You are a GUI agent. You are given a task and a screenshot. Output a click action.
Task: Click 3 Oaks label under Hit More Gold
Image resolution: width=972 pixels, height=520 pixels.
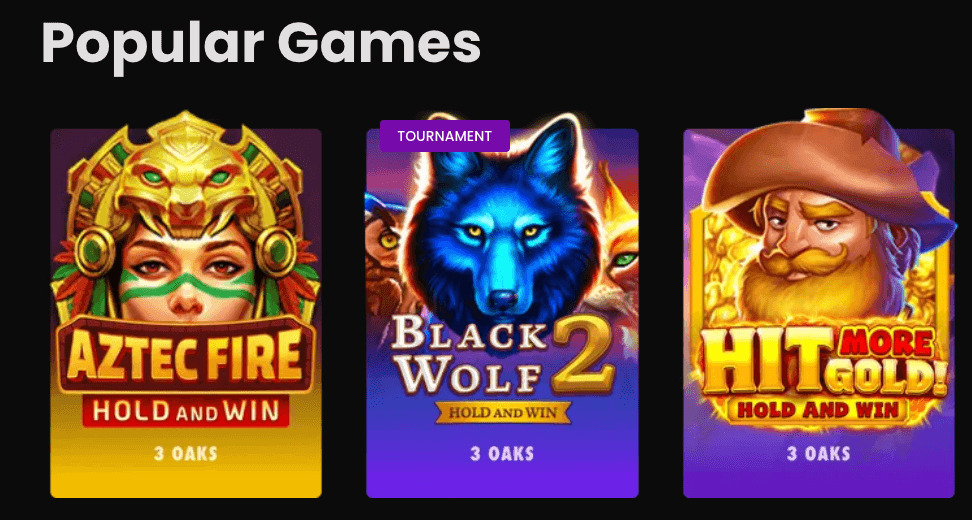819,454
